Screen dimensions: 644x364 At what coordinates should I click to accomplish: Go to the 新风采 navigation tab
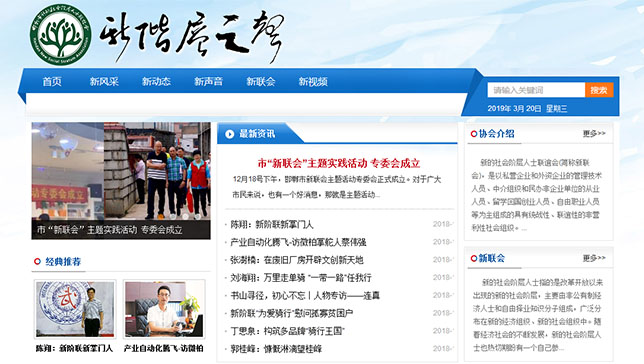pos(104,81)
